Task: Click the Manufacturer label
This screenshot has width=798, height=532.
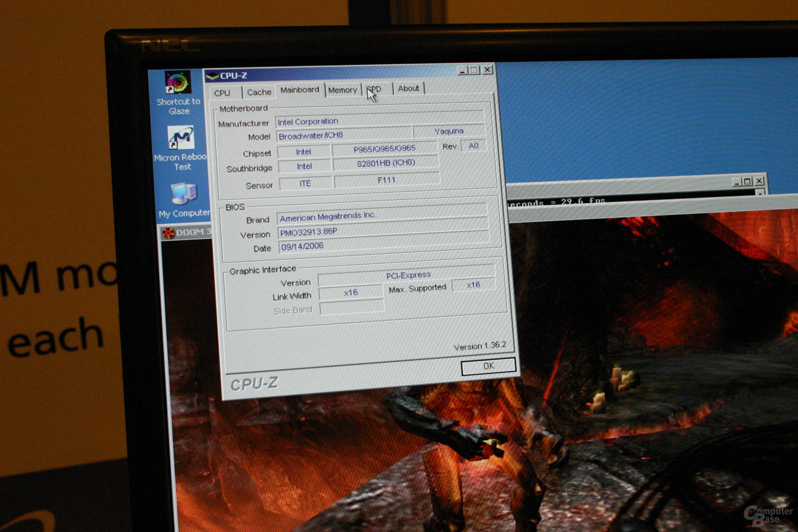Action: coord(243,124)
